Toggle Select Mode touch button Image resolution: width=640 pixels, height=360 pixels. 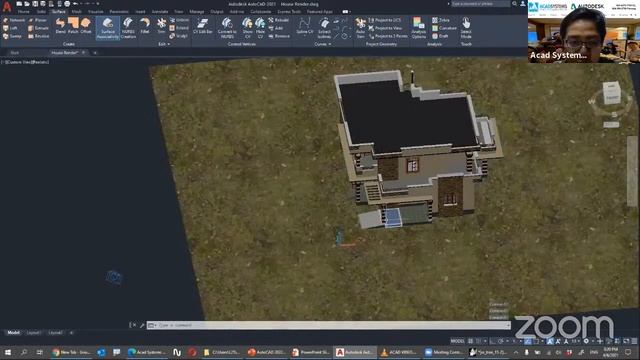[466, 28]
